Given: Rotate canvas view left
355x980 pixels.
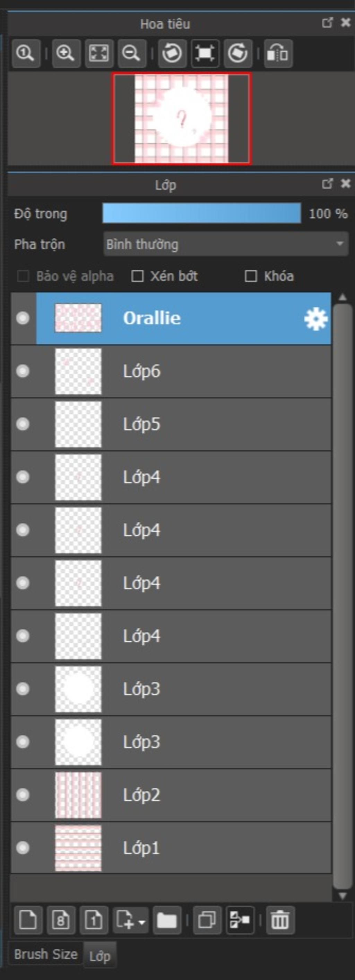Looking at the screenshot, I should (x=172, y=53).
